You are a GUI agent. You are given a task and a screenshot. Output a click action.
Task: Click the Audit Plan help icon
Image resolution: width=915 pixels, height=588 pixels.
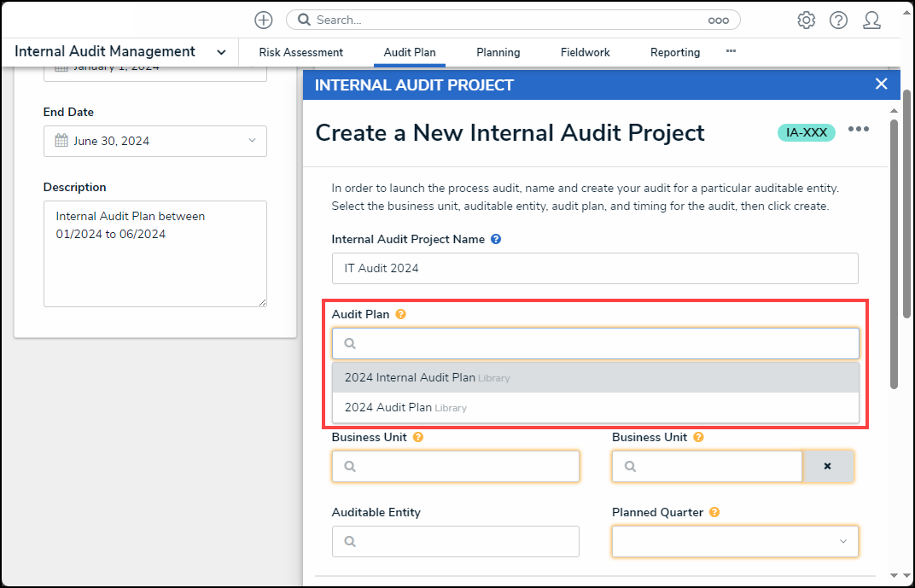click(x=401, y=314)
